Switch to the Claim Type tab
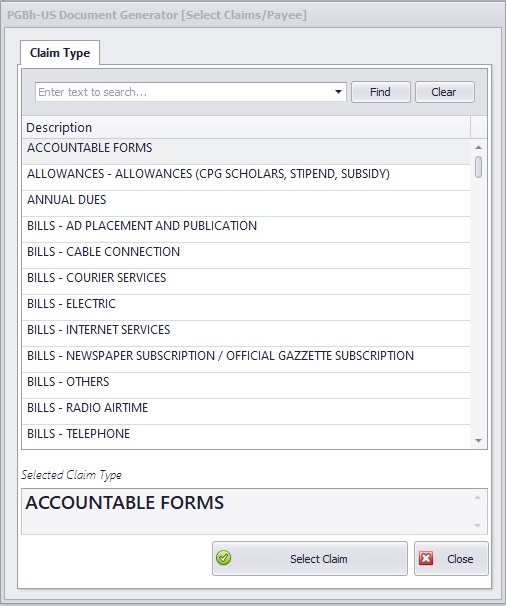This screenshot has height=606, width=506. [60, 53]
